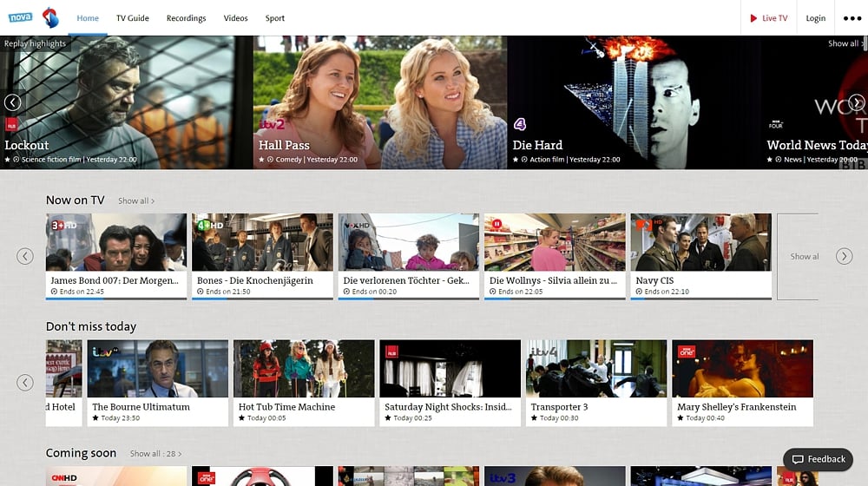Screen dimensions: 868x486
Task: Start Live TV
Action: (768, 18)
